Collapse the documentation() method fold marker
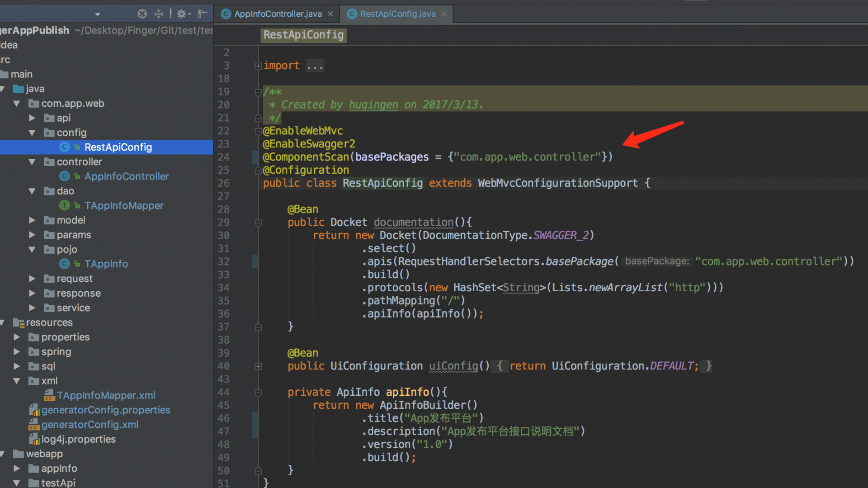This screenshot has height=488, width=868. click(x=258, y=223)
